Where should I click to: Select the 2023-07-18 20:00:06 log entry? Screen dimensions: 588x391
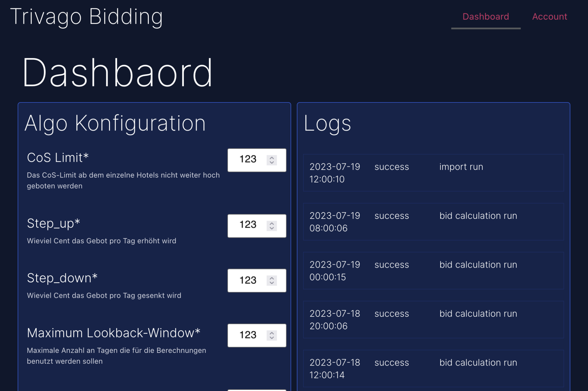[433, 320]
